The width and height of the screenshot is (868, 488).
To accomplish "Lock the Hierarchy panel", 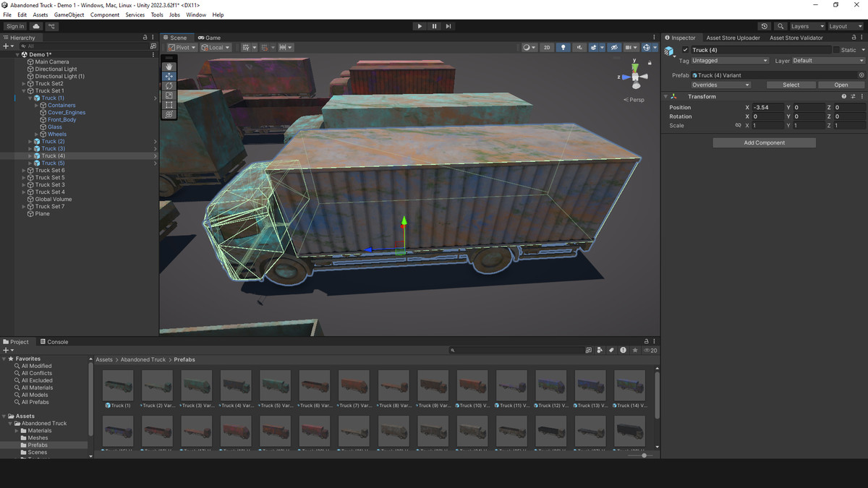I will (145, 38).
